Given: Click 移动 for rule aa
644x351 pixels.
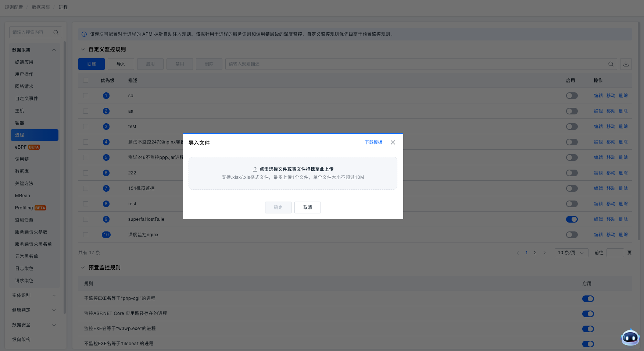Looking at the screenshot, I should tap(611, 111).
